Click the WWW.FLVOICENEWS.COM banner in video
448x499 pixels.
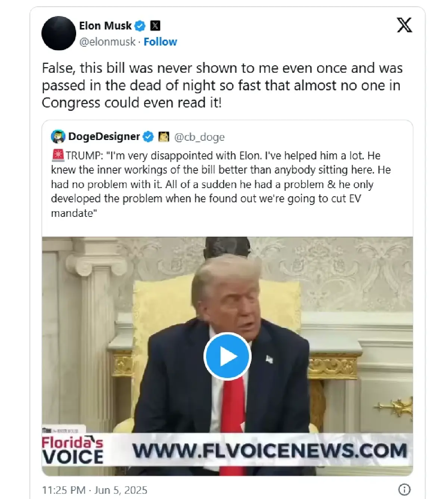[x=270, y=450]
